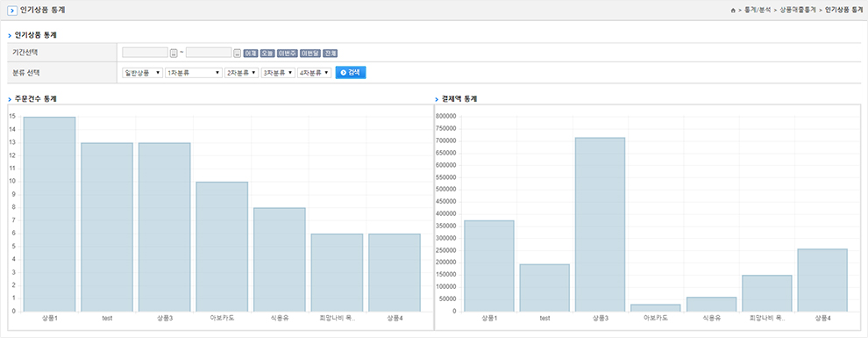
Task: Click the 식용유 bar in the 결제액 chart
Action: 711,305
